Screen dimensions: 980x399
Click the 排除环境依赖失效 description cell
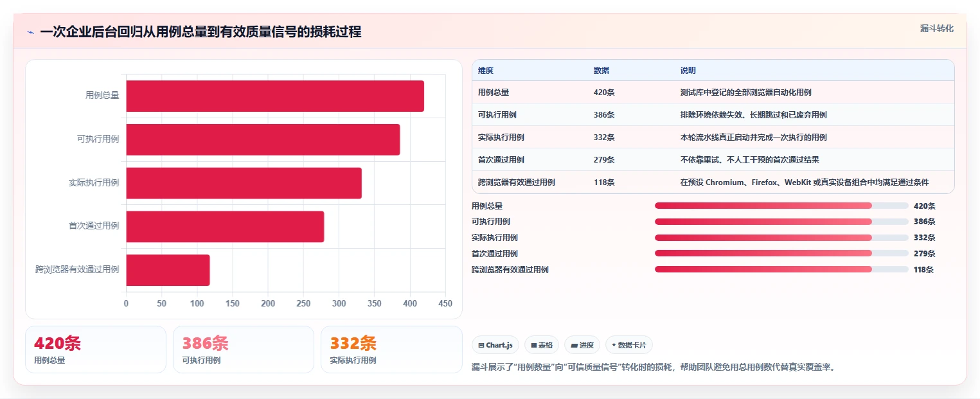(x=814, y=115)
